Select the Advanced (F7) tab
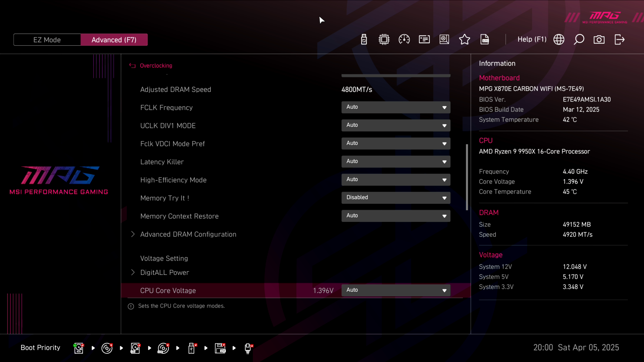This screenshot has height=362, width=644. tap(114, 40)
